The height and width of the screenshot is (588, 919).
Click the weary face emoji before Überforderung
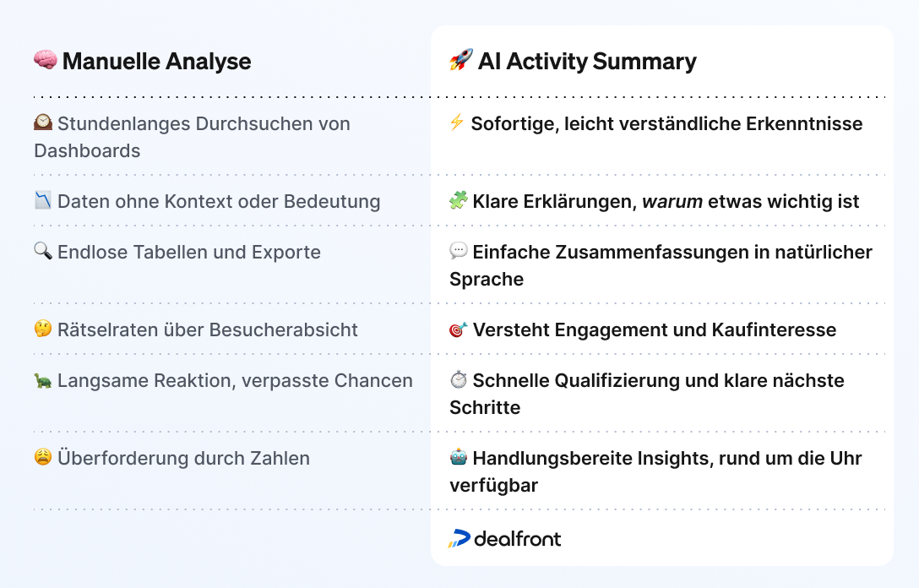click(43, 457)
